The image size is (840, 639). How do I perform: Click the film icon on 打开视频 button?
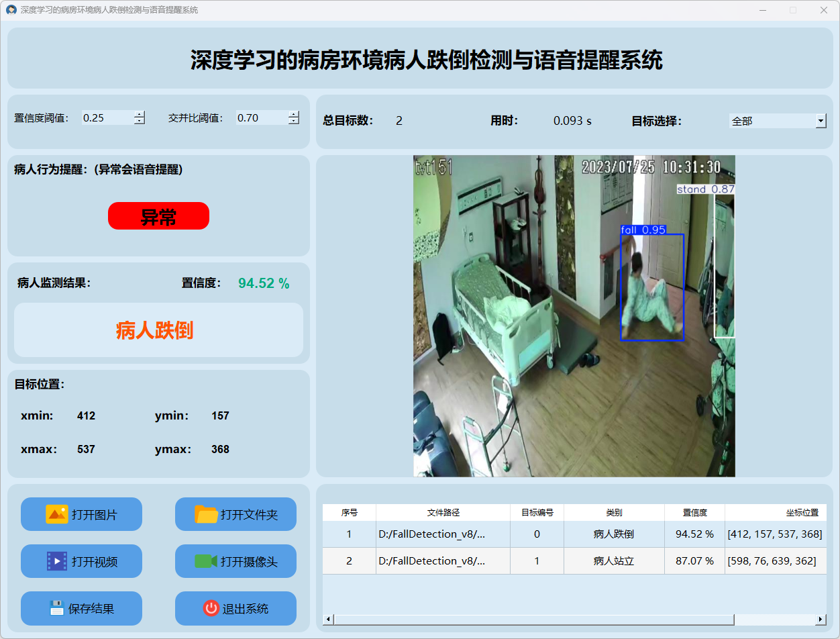click(57, 561)
